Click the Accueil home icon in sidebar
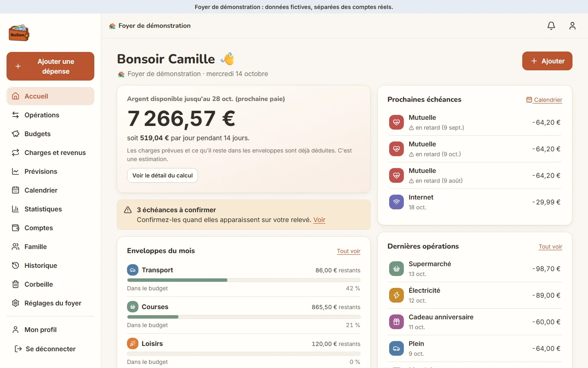This screenshot has width=588, height=368. pos(16,96)
